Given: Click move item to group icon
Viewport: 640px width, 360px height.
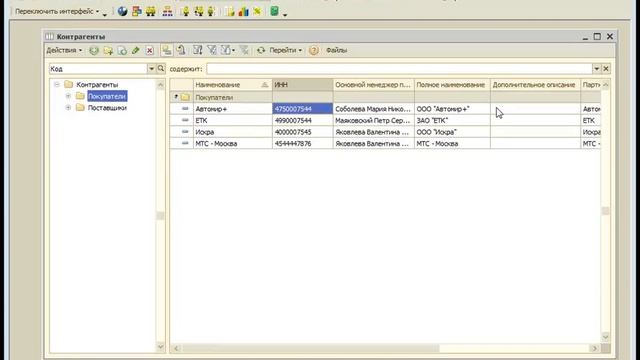Looking at the screenshot, I should point(181,50).
